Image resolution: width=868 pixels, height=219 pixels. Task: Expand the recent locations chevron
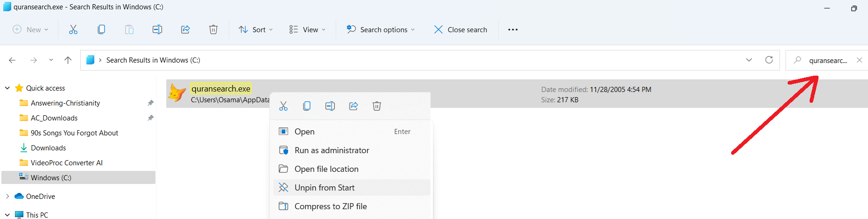51,60
